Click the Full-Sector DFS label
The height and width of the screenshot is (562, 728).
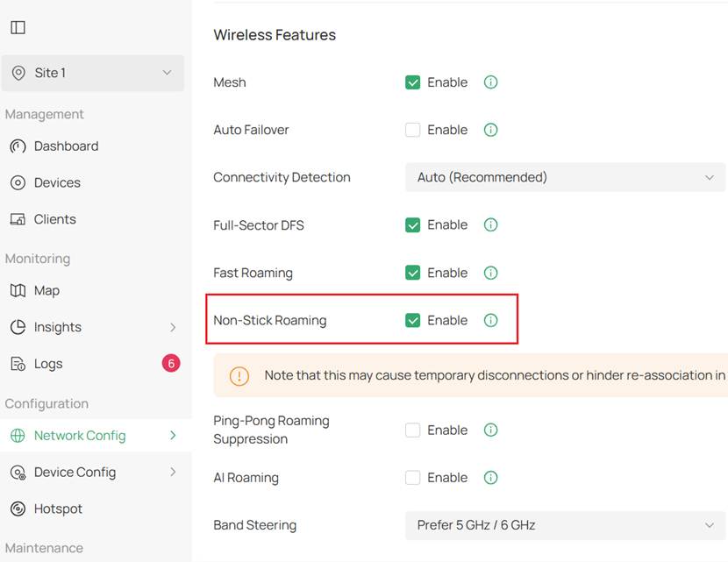click(x=259, y=225)
